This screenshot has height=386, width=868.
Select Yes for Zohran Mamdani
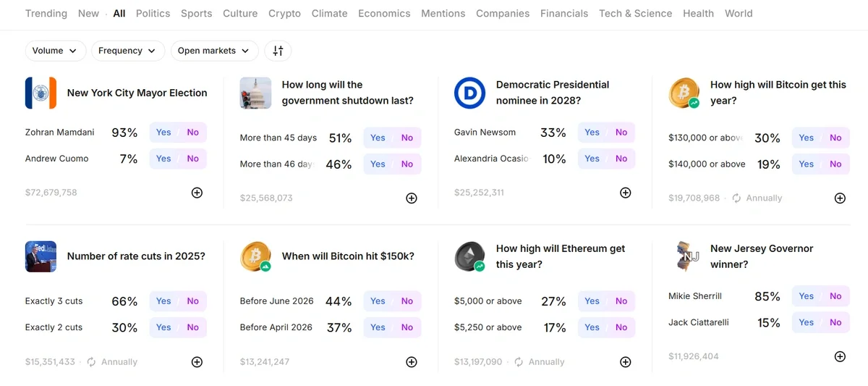[x=163, y=133]
